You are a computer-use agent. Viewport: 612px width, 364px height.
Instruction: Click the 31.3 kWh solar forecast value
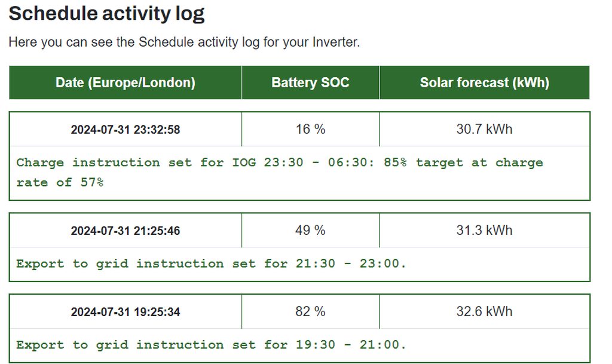click(x=484, y=230)
